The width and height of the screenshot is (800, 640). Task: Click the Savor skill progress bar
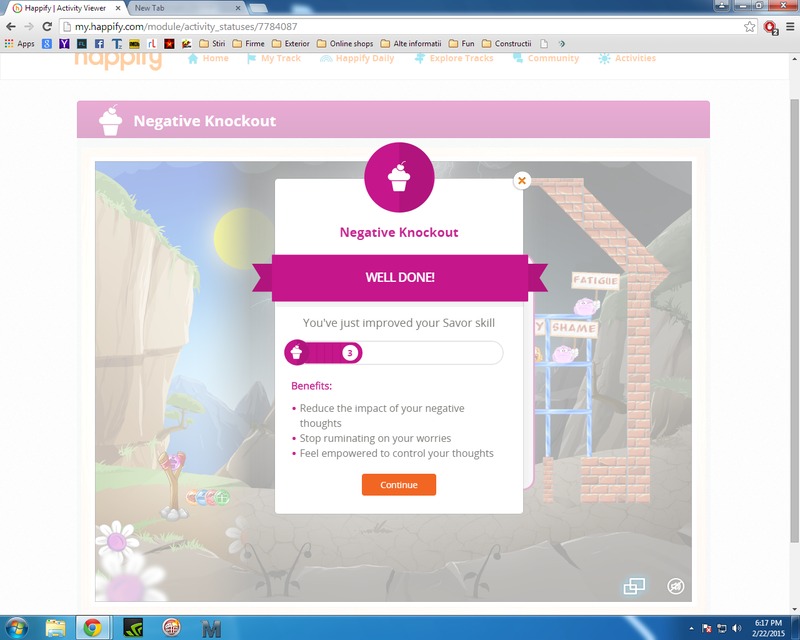pos(393,353)
